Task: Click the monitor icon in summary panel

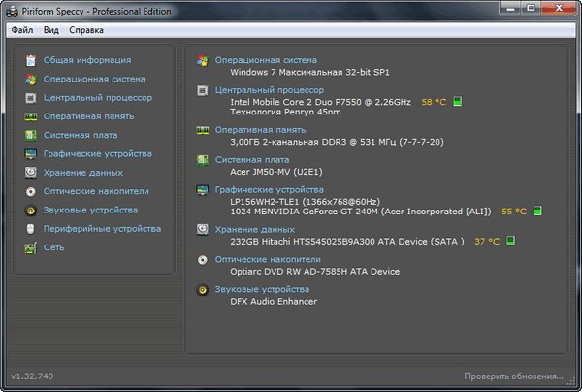Action: tap(203, 190)
